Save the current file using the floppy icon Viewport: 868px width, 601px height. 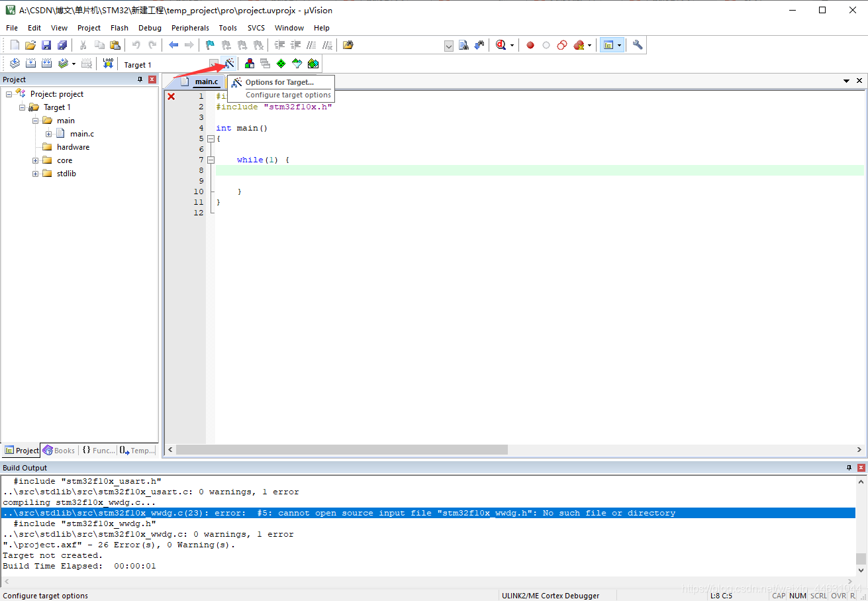coord(46,45)
